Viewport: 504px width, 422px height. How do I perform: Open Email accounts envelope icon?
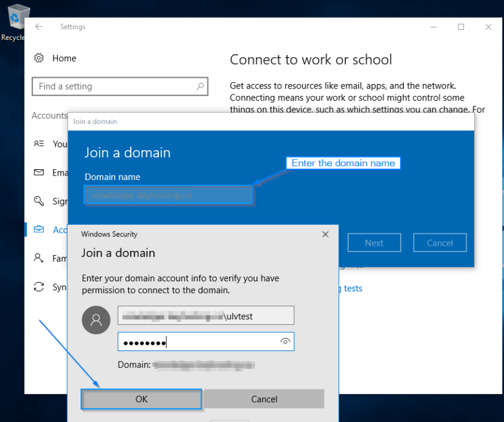[x=39, y=172]
